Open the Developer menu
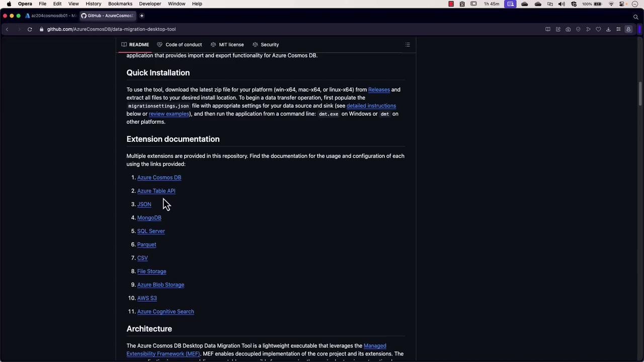Image resolution: width=644 pixels, height=362 pixels. coord(150,4)
